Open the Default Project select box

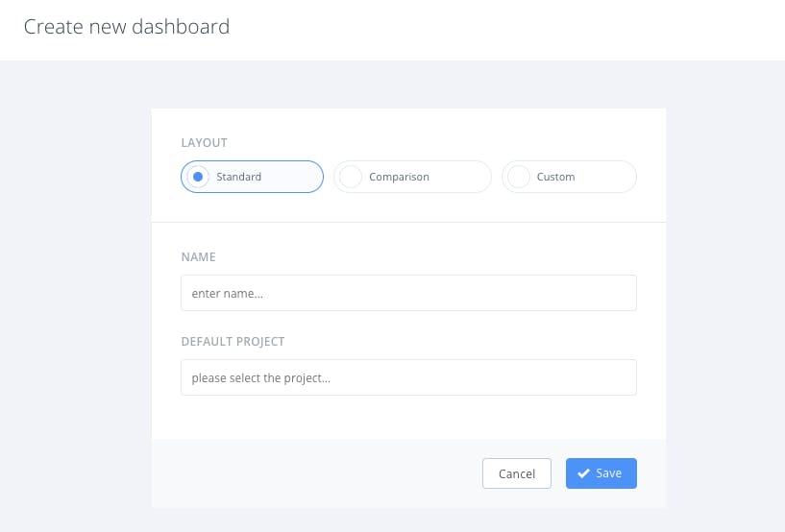pyautogui.click(x=408, y=377)
